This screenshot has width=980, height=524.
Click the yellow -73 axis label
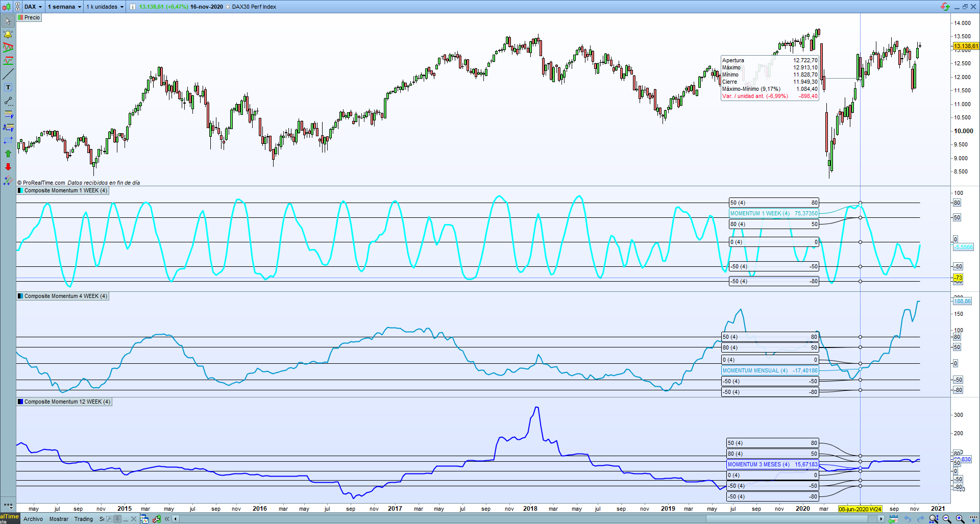(x=958, y=278)
